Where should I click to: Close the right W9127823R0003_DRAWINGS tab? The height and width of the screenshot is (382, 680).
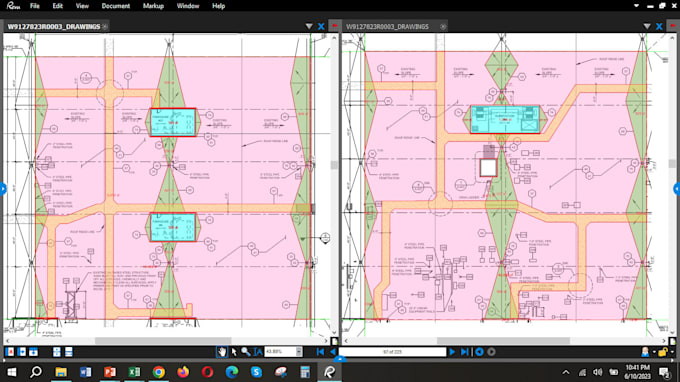tap(443, 26)
